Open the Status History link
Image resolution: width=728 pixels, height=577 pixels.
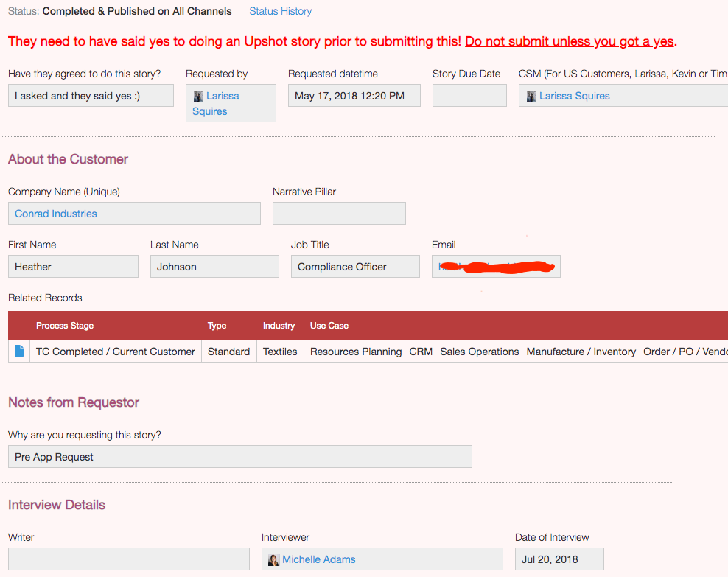tap(280, 11)
